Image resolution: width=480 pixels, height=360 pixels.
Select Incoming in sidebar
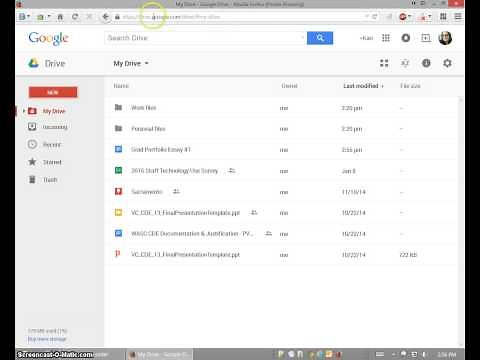55,127
